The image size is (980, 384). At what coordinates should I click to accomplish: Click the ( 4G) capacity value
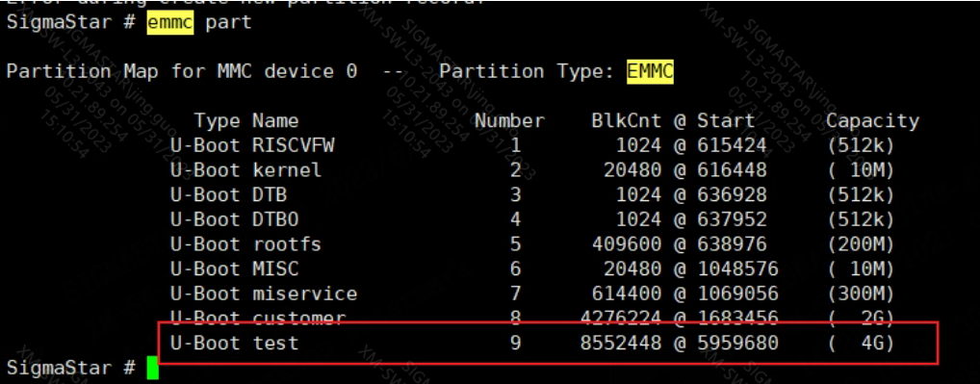pos(861,343)
